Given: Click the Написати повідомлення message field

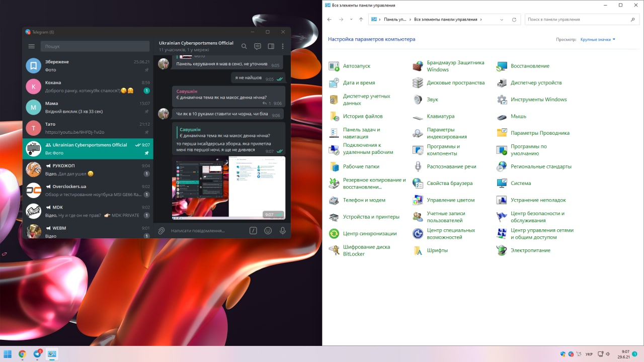Looking at the screenshot, I should pos(207,231).
